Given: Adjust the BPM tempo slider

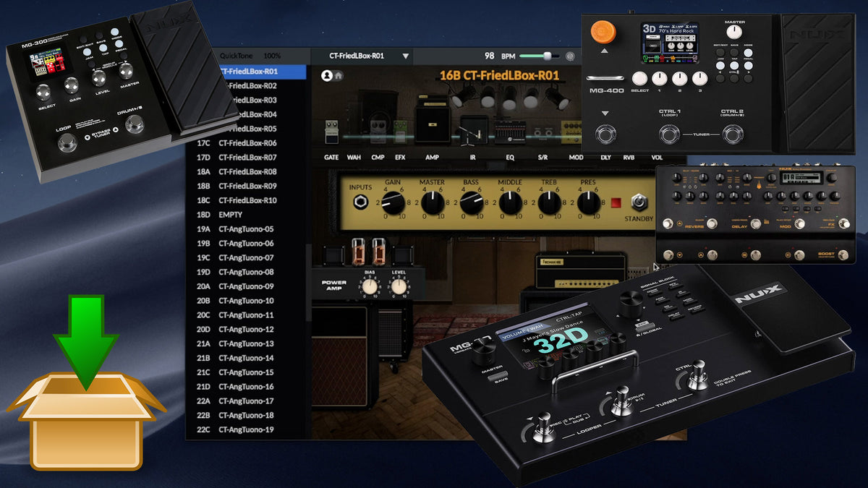Looking at the screenshot, I should [x=547, y=56].
